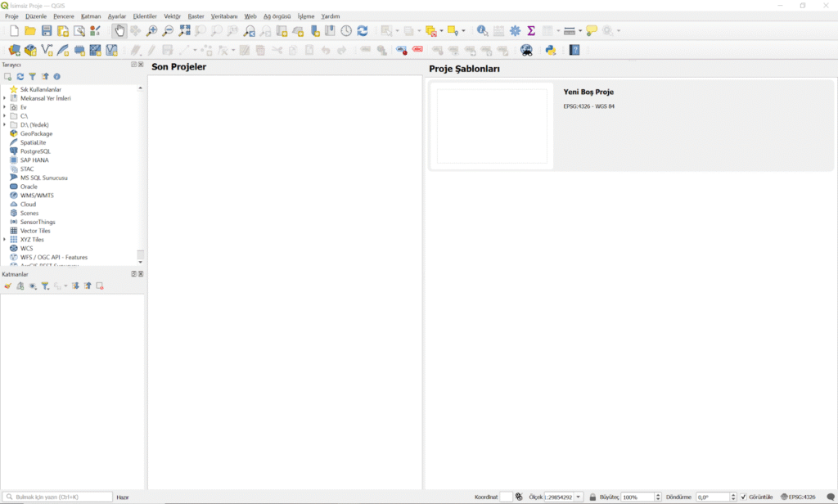Click the Save Project floppy icon
The width and height of the screenshot is (838, 504).
47,31
